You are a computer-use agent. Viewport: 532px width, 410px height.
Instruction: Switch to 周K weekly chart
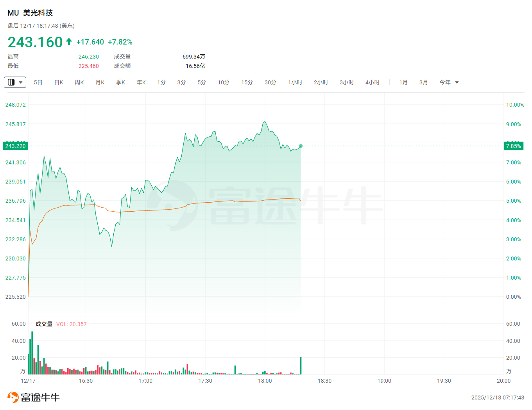click(x=79, y=82)
